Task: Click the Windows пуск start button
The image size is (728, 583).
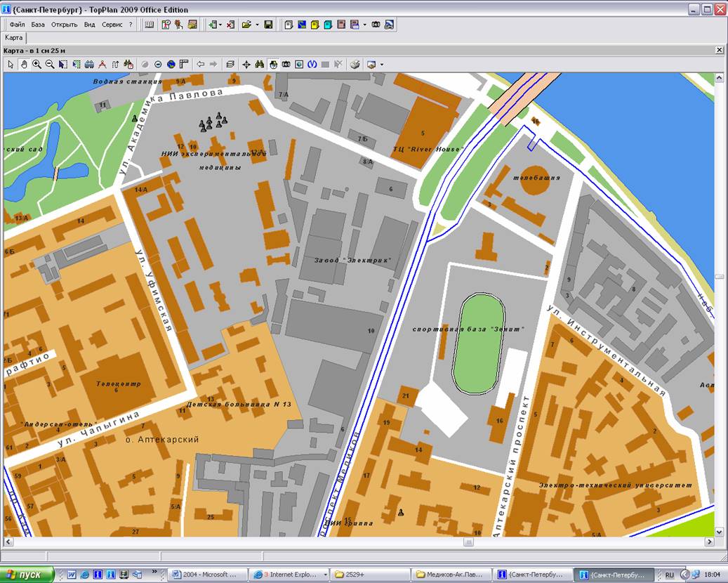Action: click(x=27, y=575)
